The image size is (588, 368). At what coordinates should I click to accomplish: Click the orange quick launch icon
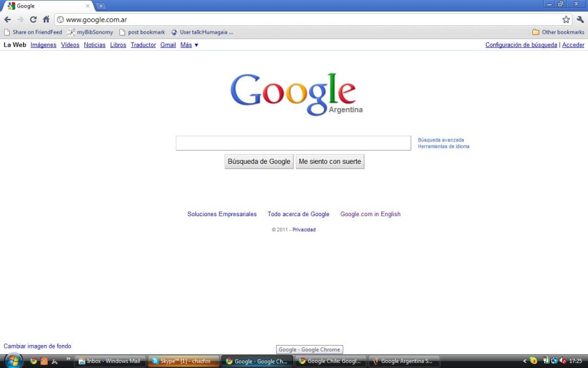coord(44,361)
